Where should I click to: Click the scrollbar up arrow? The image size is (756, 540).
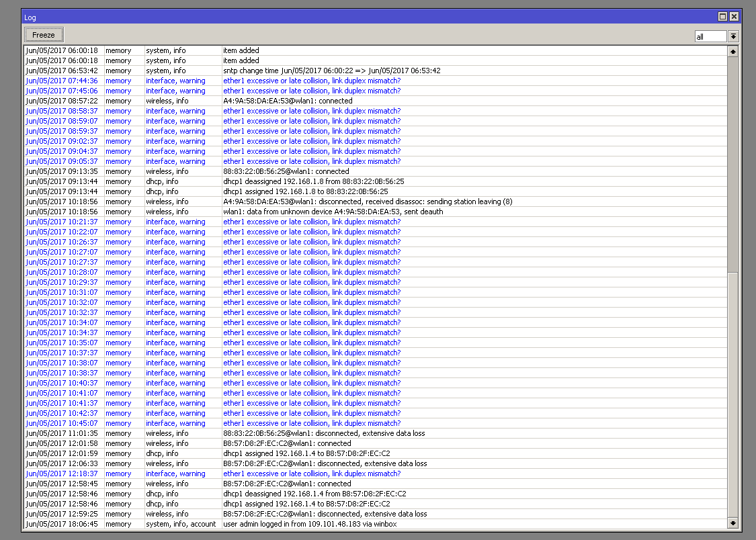pos(733,50)
